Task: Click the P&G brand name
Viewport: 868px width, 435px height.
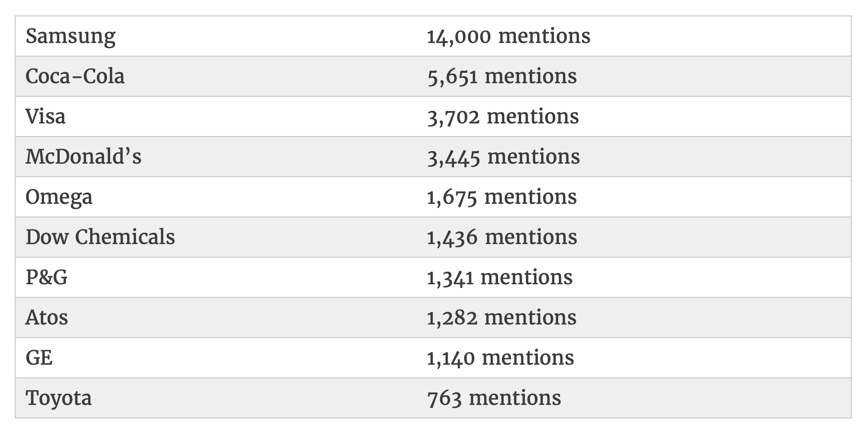Action: pos(47,278)
